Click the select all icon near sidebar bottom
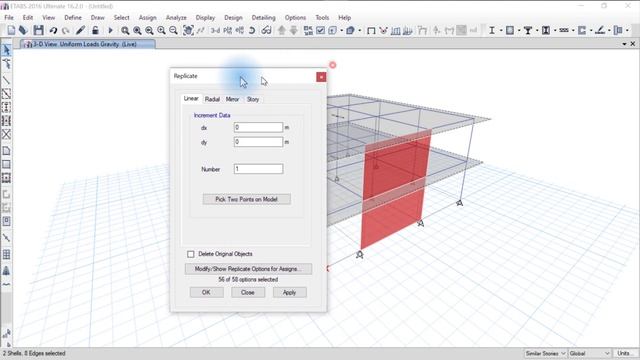The height and width of the screenshot is (360, 640). point(7,334)
